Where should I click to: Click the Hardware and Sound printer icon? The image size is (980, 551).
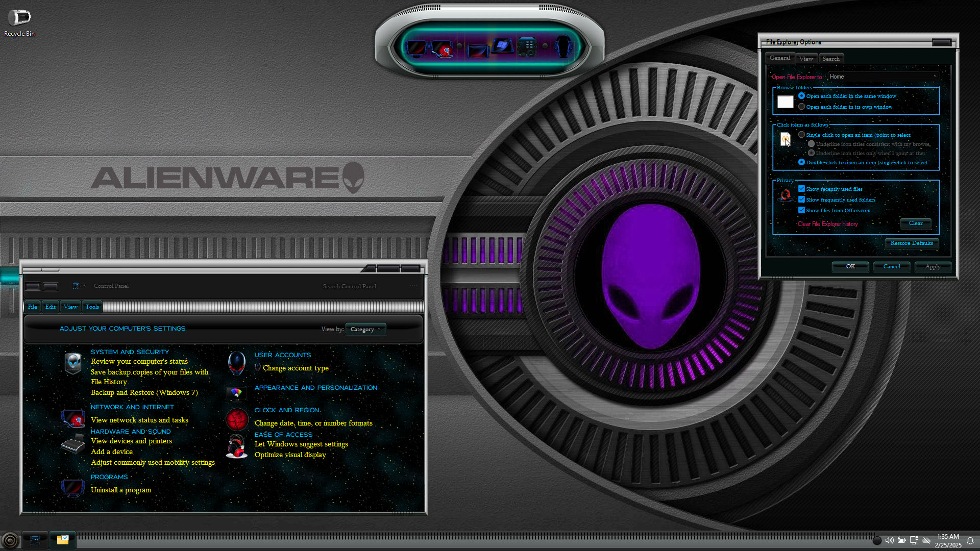coord(73,443)
